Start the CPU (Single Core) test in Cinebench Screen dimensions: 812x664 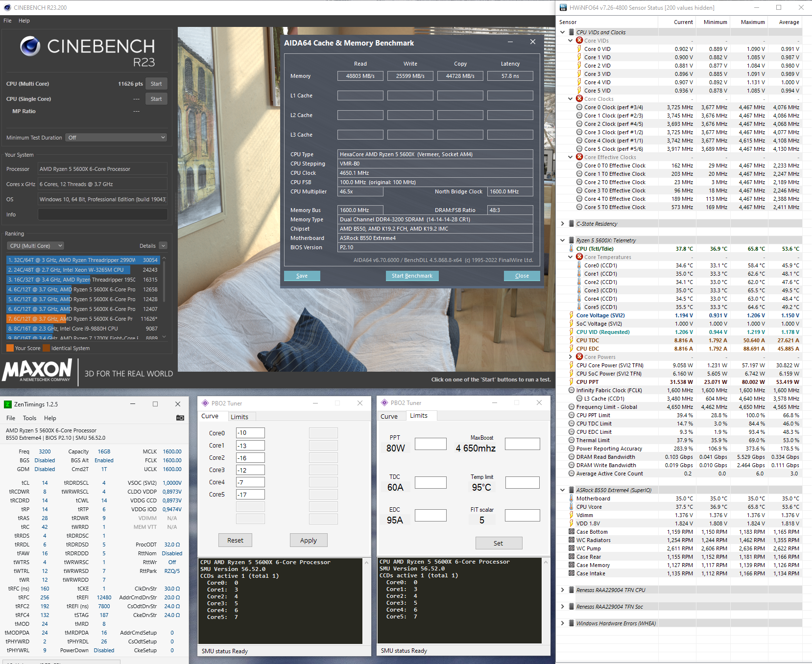pos(156,99)
